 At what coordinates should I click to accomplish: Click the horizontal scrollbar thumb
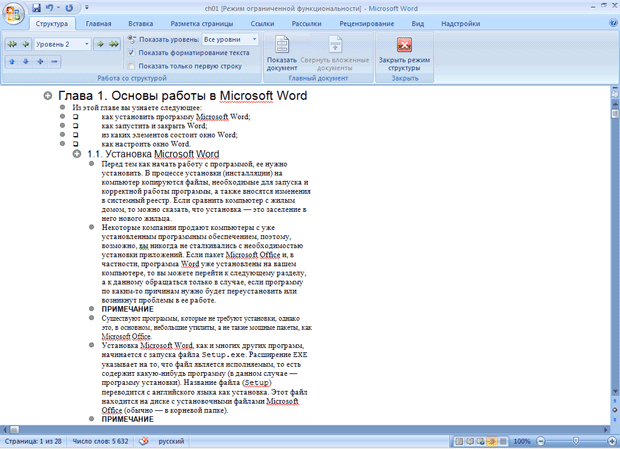click(x=14, y=429)
